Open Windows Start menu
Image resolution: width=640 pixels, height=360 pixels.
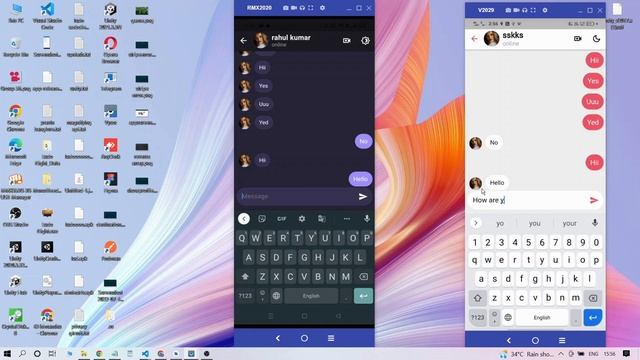coord(7,353)
